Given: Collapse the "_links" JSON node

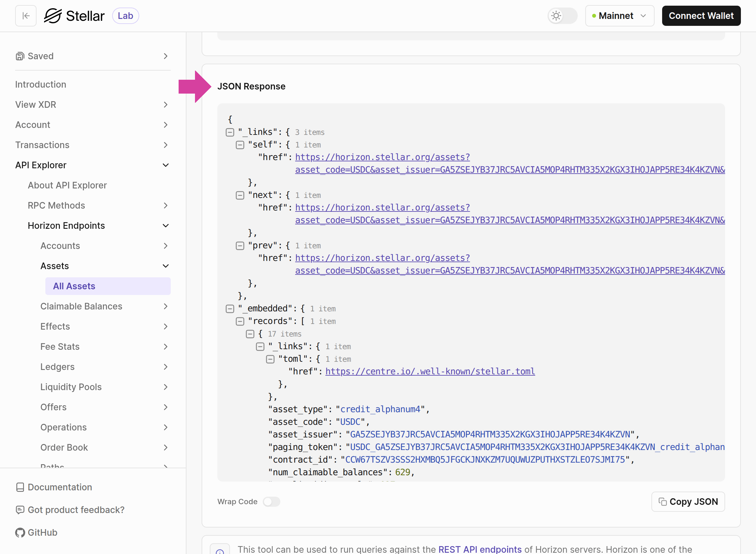Looking at the screenshot, I should pos(230,132).
